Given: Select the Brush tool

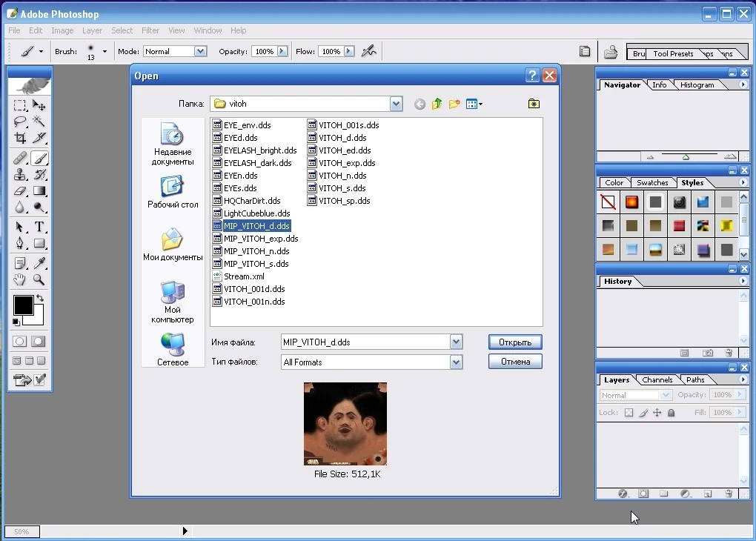Looking at the screenshot, I should [x=40, y=158].
